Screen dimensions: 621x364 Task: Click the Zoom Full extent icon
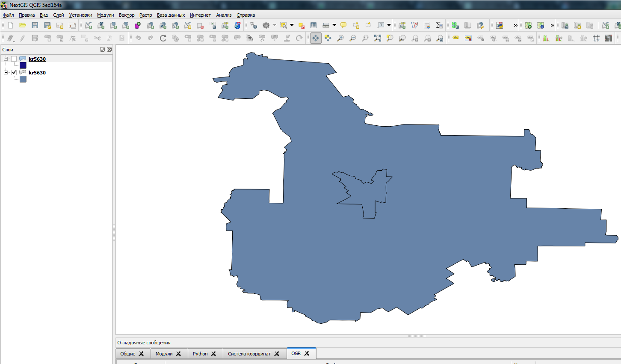click(x=378, y=38)
